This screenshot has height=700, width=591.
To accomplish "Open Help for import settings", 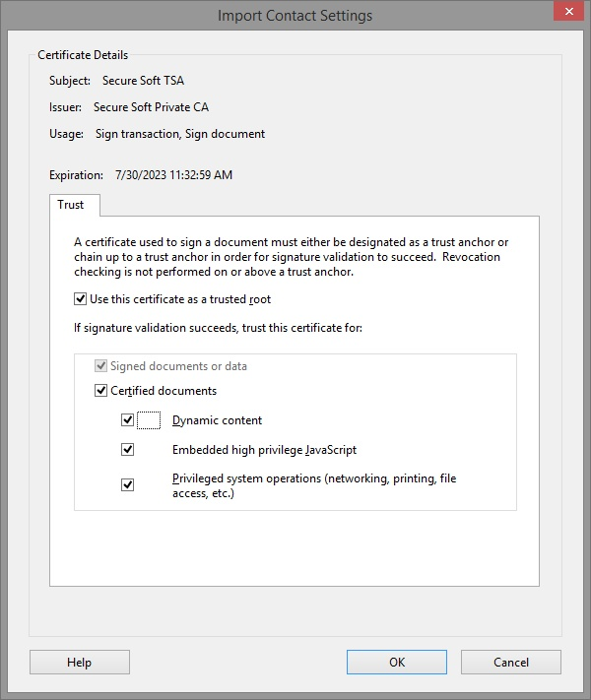I will [x=80, y=662].
